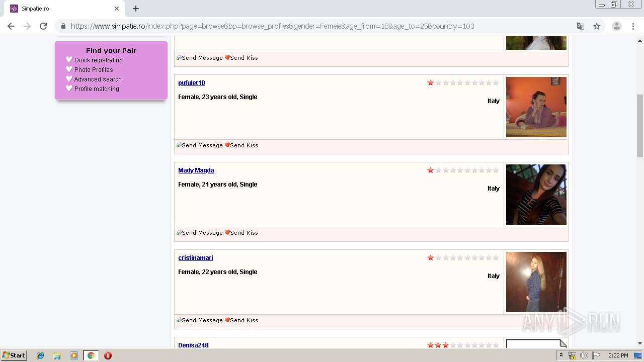Open Photo Profiles link

(94, 70)
